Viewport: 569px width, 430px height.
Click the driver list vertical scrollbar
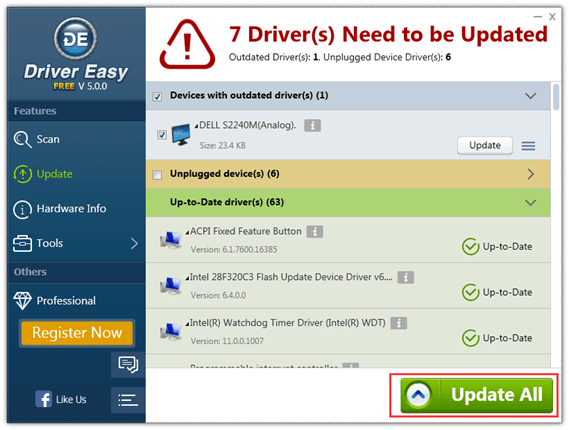(556, 225)
